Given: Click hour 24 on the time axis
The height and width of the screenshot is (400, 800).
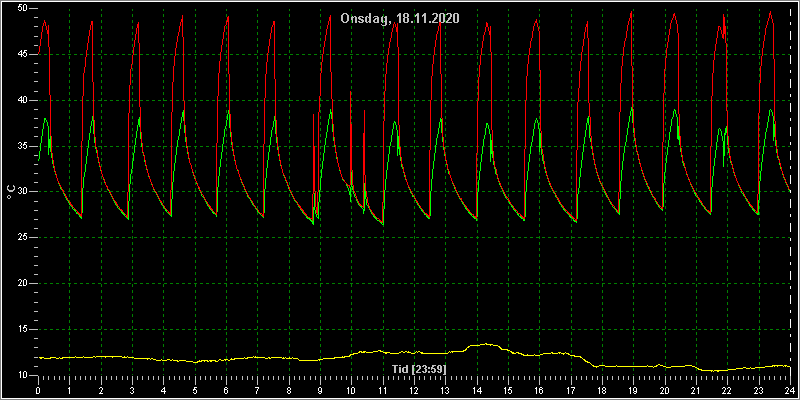Looking at the screenshot, I should point(790,390).
